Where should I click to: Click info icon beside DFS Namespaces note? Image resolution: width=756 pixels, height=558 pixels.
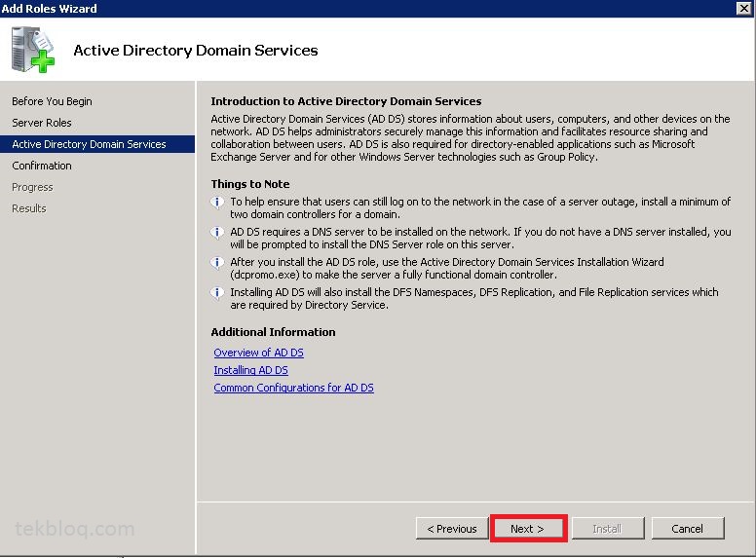pos(217,293)
